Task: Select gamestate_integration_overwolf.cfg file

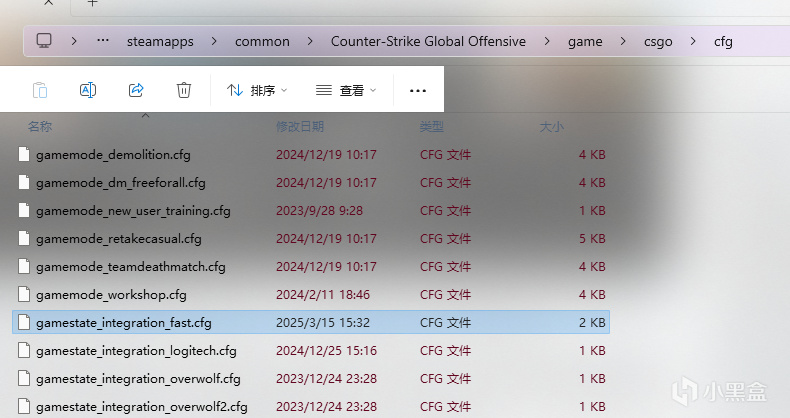Action: coord(311,379)
